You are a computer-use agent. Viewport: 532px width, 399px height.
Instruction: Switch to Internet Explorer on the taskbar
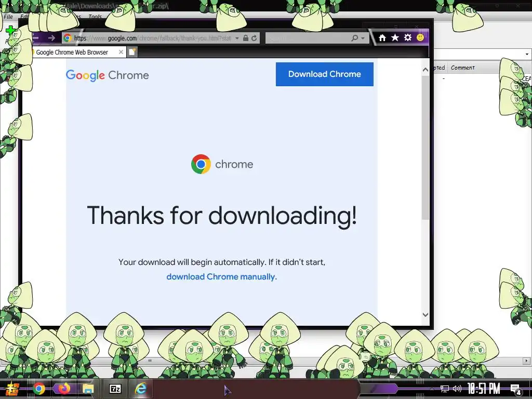(140, 389)
